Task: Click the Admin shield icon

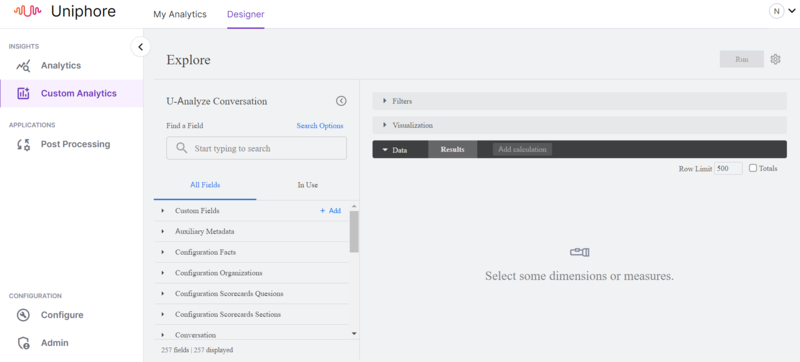Action: coord(23,343)
